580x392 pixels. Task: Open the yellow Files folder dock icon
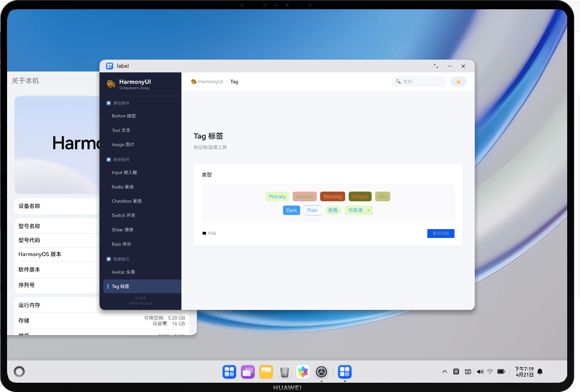[x=266, y=372]
